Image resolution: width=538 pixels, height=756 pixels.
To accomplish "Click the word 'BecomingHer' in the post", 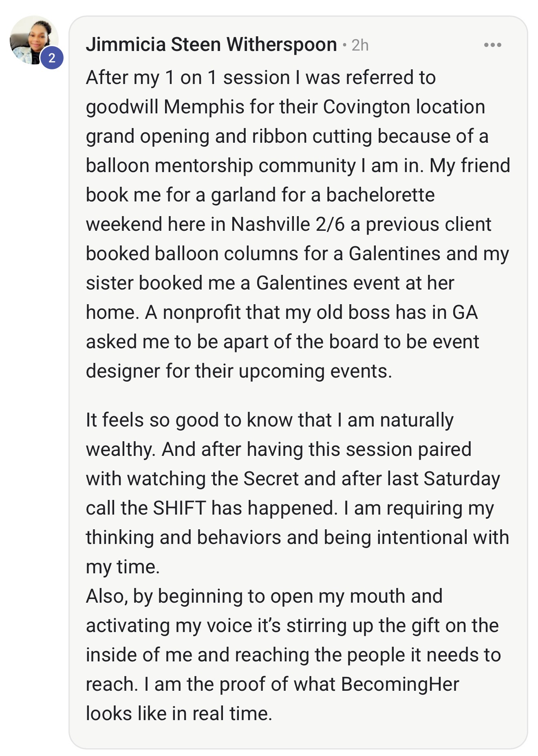I will click(x=400, y=684).
